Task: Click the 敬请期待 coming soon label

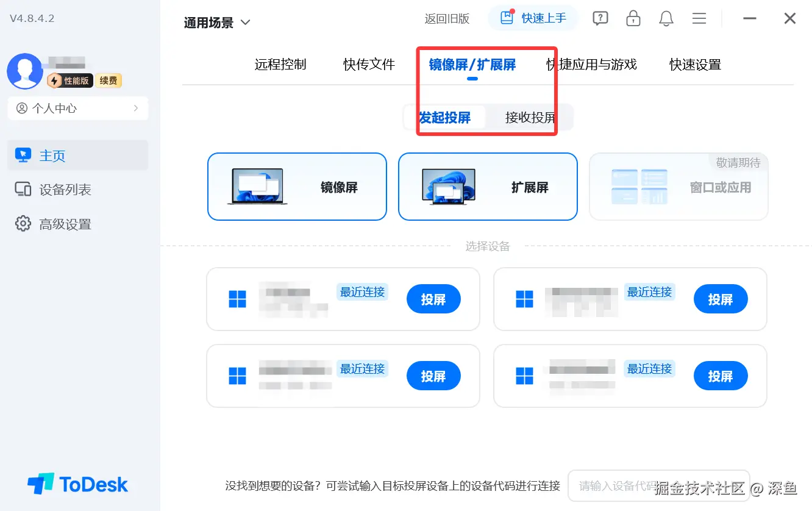Action: [738, 163]
